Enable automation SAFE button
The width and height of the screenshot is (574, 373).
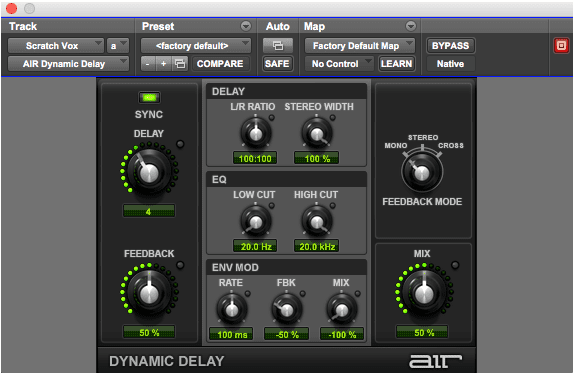pyautogui.click(x=277, y=64)
